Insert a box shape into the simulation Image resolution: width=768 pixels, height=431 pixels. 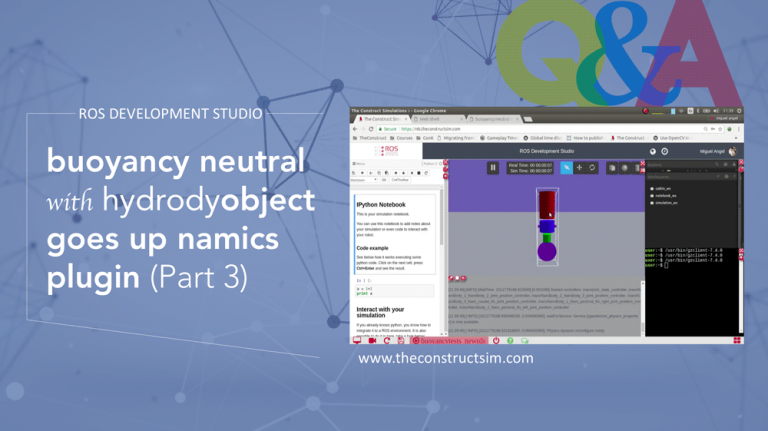point(612,168)
